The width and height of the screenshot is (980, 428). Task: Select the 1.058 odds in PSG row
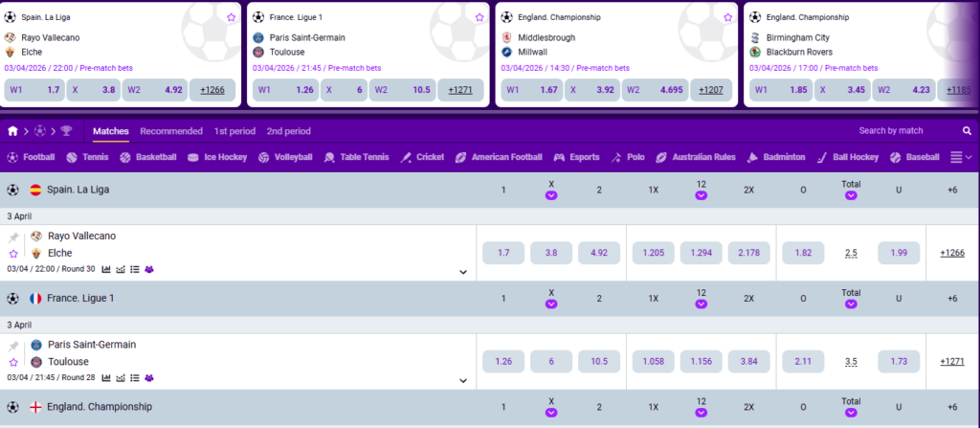point(653,362)
